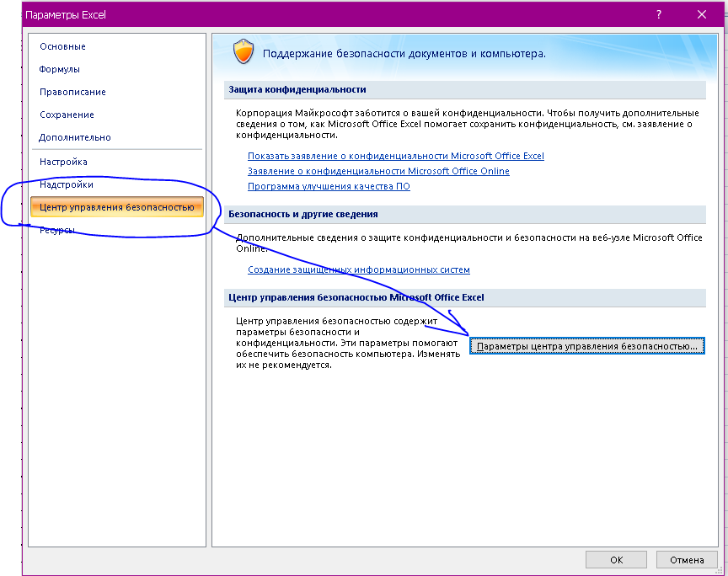
Task: Click the Отмена button
Action: [687, 560]
